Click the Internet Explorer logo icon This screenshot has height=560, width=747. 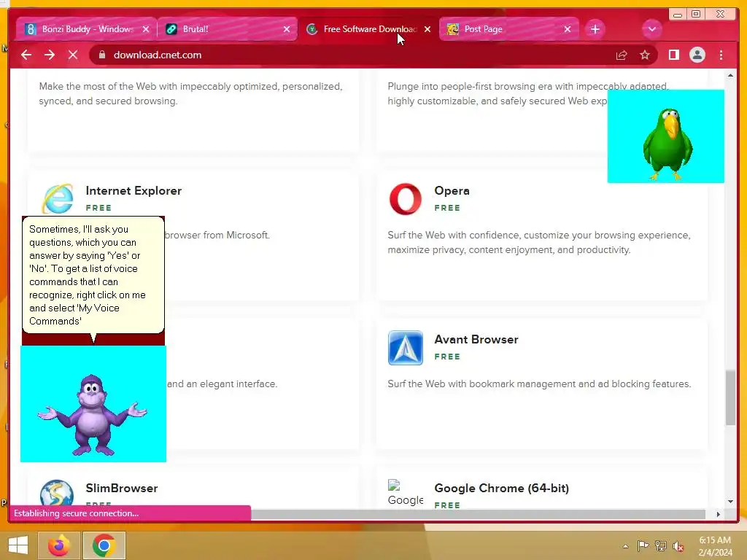point(58,200)
